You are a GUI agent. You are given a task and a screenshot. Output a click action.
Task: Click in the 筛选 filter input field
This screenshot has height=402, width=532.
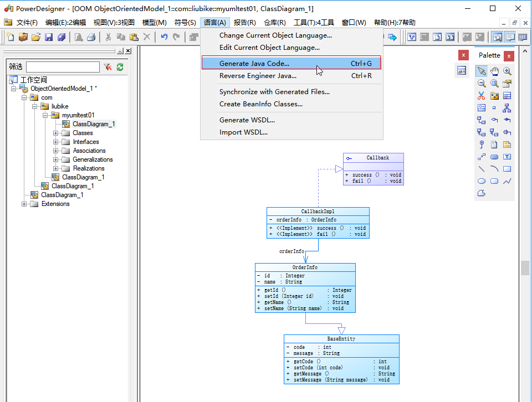click(64, 66)
